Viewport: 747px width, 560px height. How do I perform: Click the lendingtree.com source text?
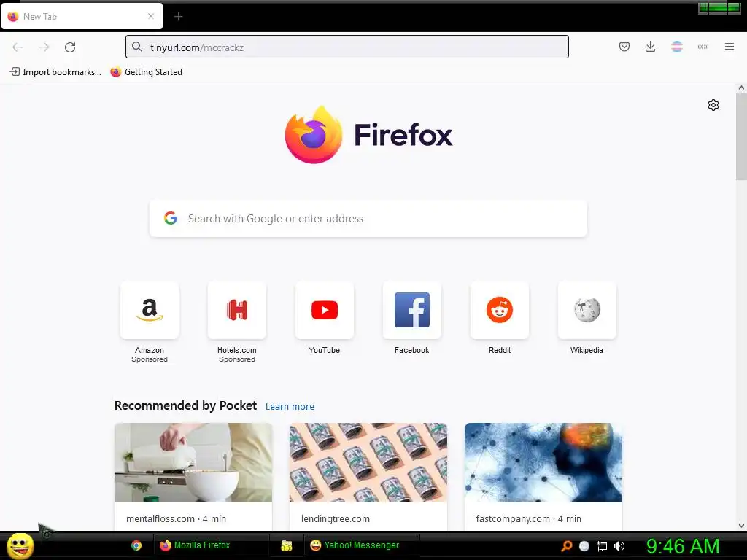(336, 518)
